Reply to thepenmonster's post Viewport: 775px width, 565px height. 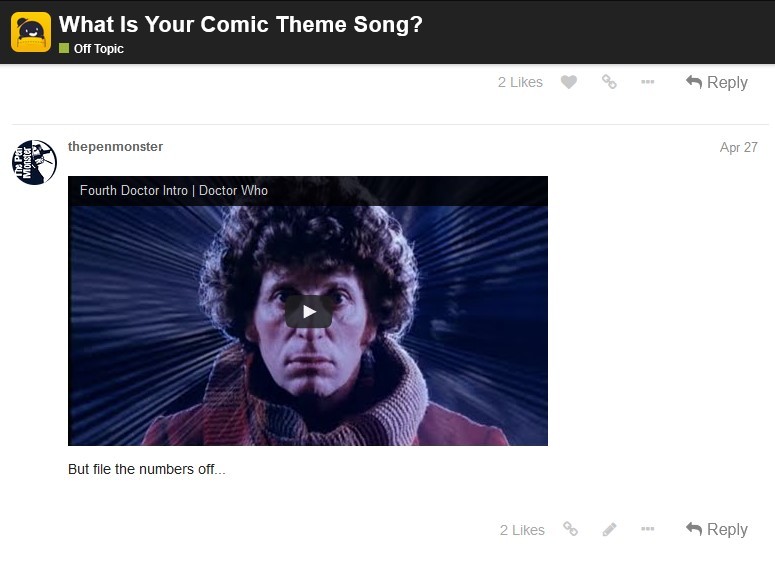717,529
